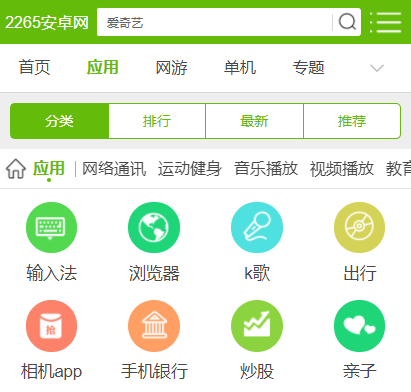The image size is (411, 392).
Task: Open the 相机app red envelope icon
Action: tap(51, 326)
